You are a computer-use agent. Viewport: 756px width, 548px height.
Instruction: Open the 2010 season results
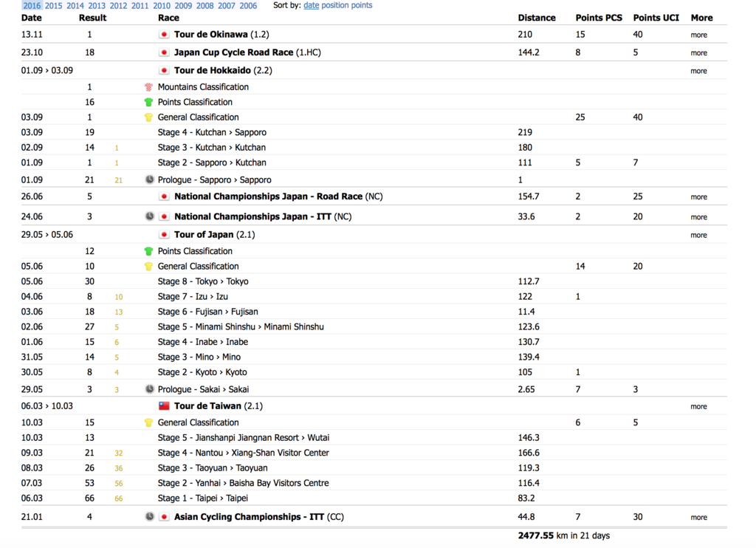coord(162,5)
